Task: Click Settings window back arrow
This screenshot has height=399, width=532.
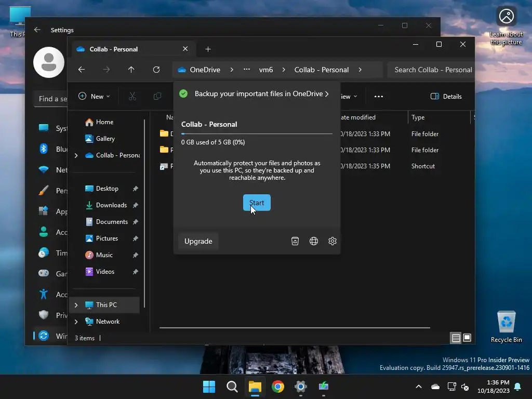Action: point(37,30)
